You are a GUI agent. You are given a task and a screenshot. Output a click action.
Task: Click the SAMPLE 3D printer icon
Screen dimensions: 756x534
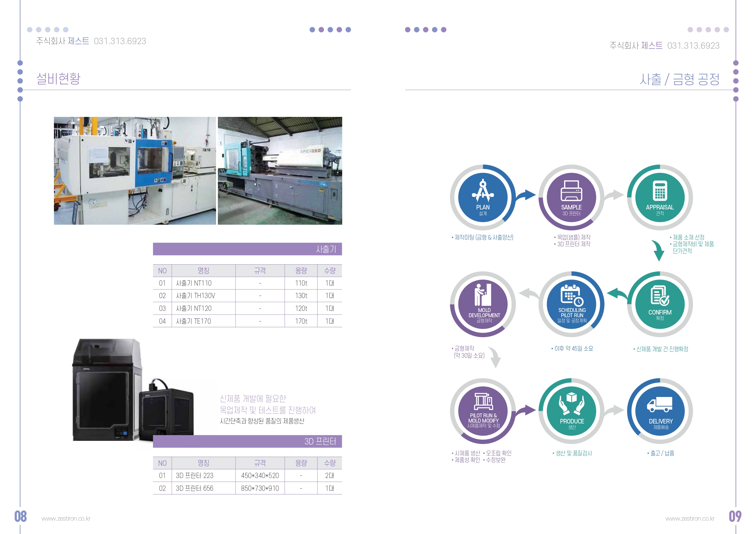click(x=571, y=191)
